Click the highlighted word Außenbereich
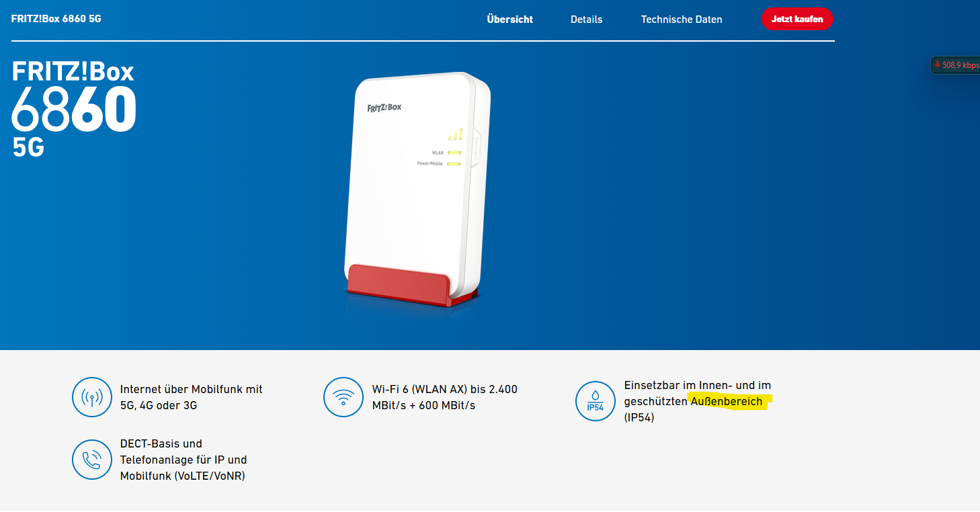Screen dimensions: 980x512 point(727,401)
